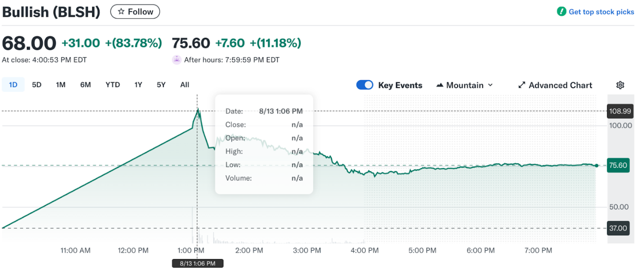
Task: Select the Mountain chart type icon
Action: click(x=440, y=85)
